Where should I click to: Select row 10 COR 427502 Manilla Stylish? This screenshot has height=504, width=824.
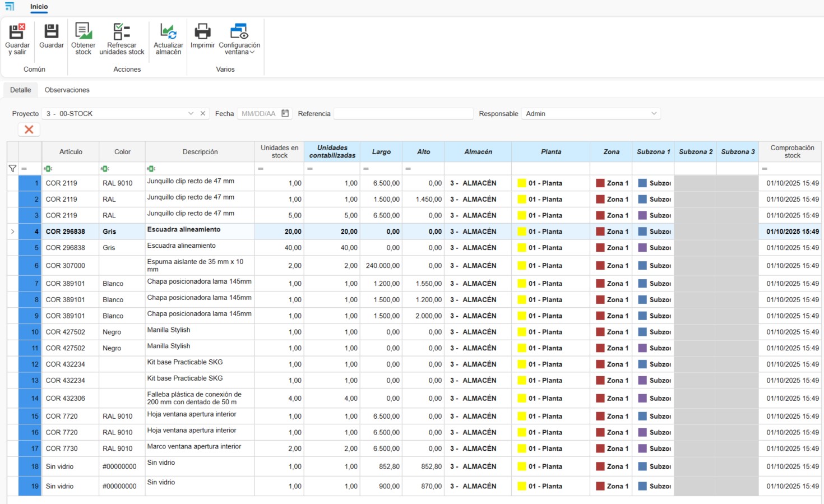tap(66, 332)
